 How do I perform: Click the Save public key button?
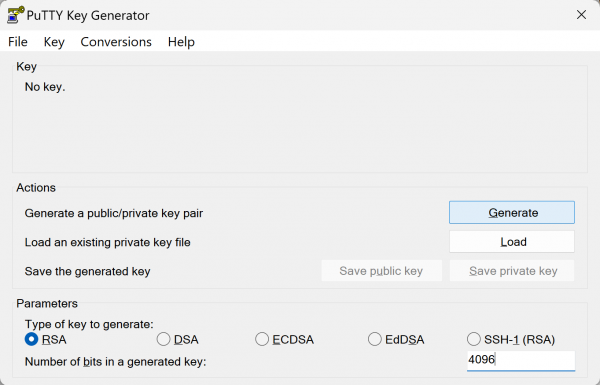(x=382, y=271)
